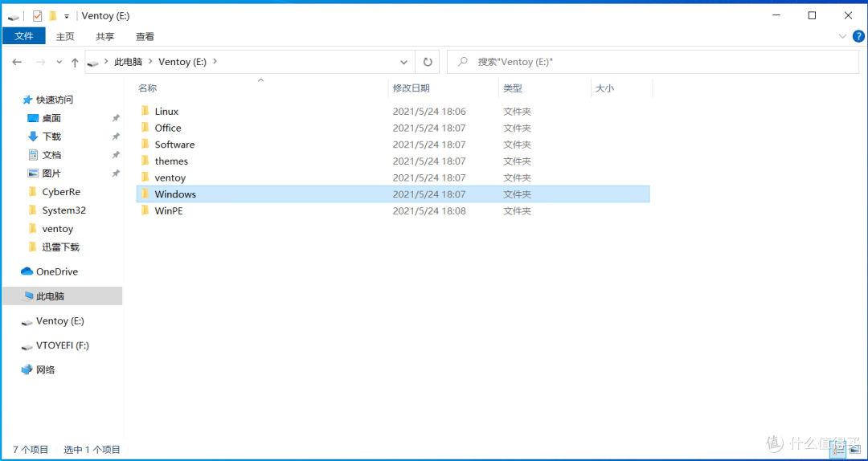
Task: Click the pin icon next to 桌面
Action: [116, 118]
